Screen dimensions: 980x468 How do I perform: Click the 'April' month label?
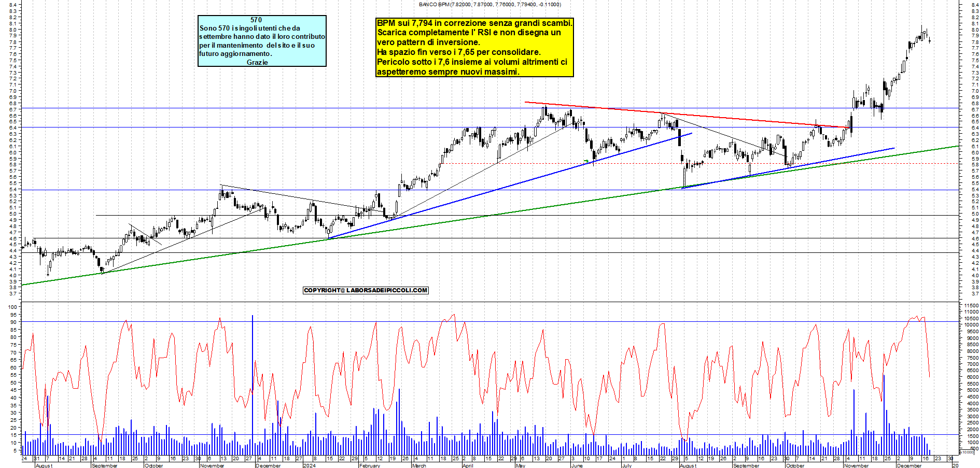click(468, 465)
